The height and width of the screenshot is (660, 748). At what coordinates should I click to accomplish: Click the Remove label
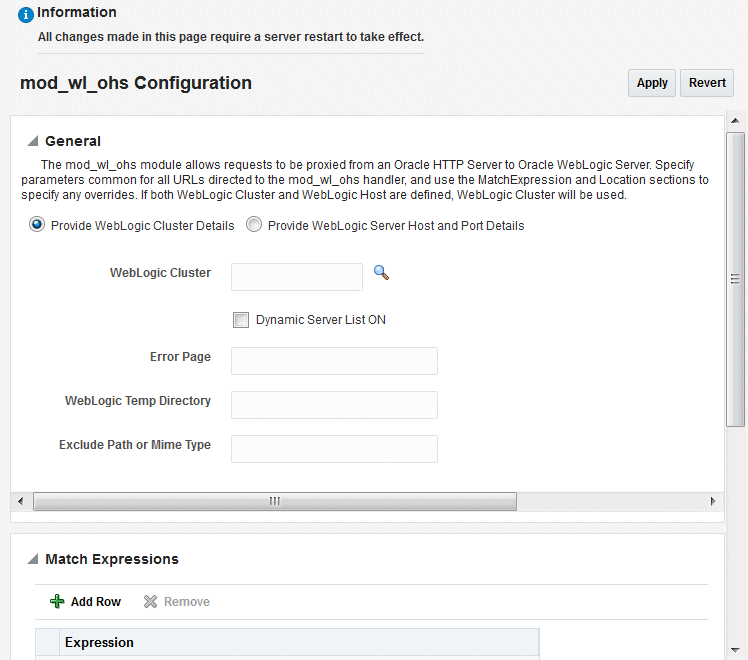coord(187,602)
